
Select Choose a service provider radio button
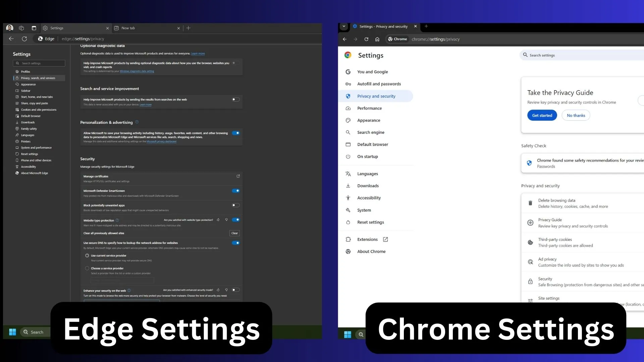pyautogui.click(x=87, y=268)
